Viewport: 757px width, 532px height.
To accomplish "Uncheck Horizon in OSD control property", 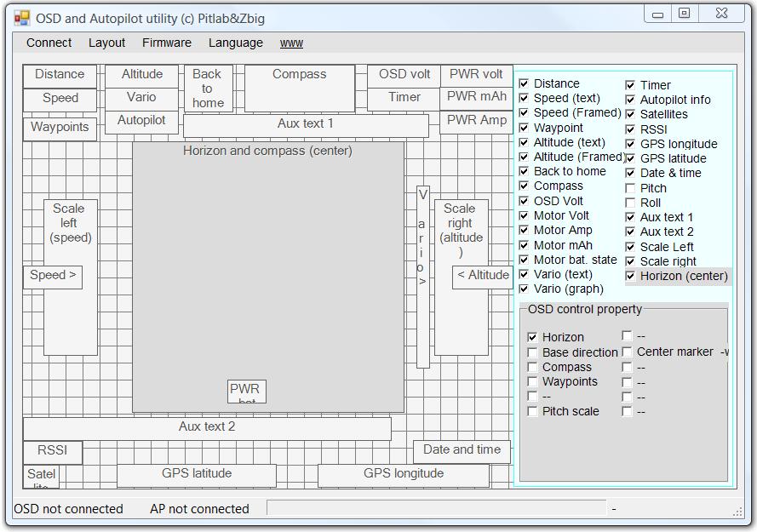I will point(532,337).
